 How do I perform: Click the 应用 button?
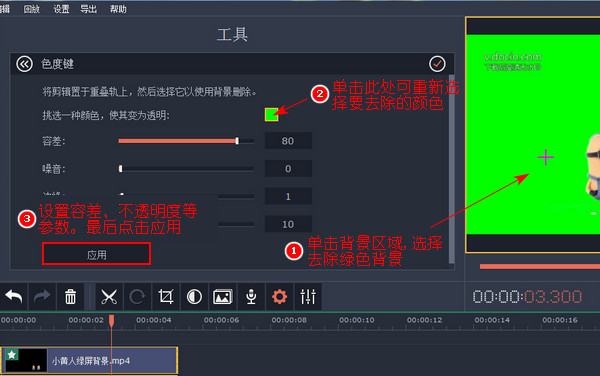pyautogui.click(x=96, y=254)
